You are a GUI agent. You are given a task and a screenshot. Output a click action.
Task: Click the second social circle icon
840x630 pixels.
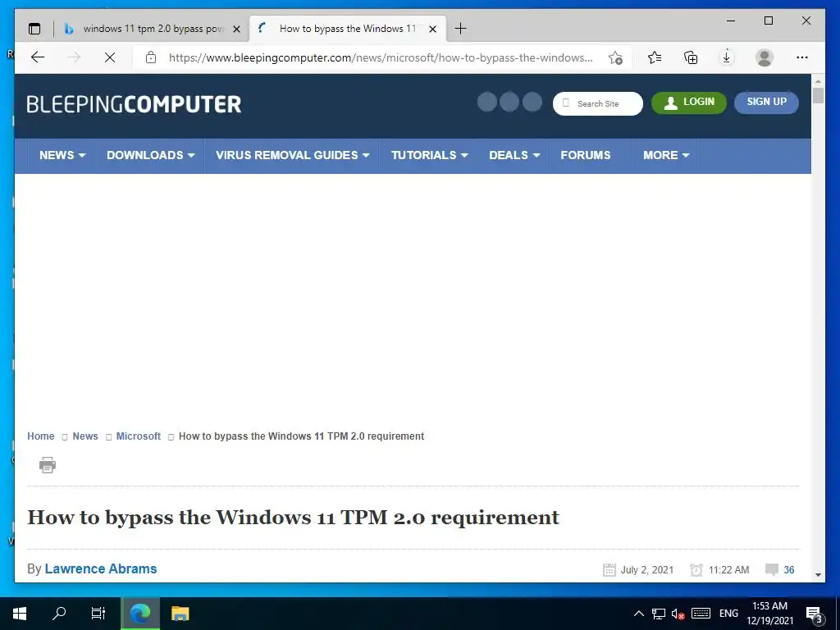tap(509, 102)
